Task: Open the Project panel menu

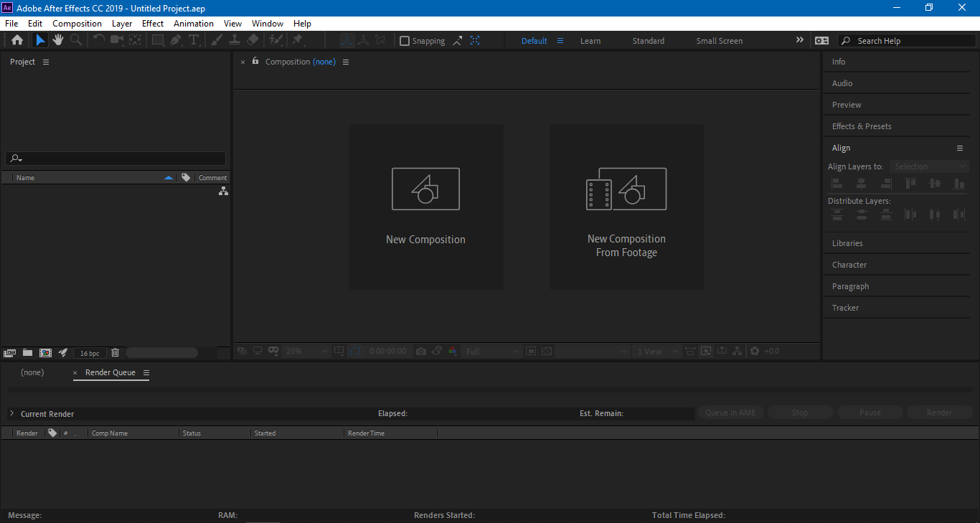Action: click(46, 62)
